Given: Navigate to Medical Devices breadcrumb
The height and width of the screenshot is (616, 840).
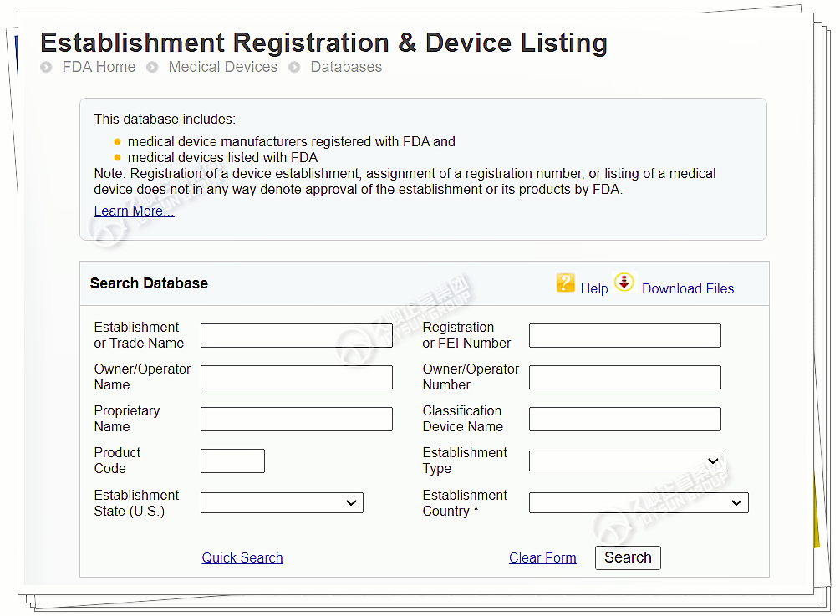Looking at the screenshot, I should coord(222,67).
